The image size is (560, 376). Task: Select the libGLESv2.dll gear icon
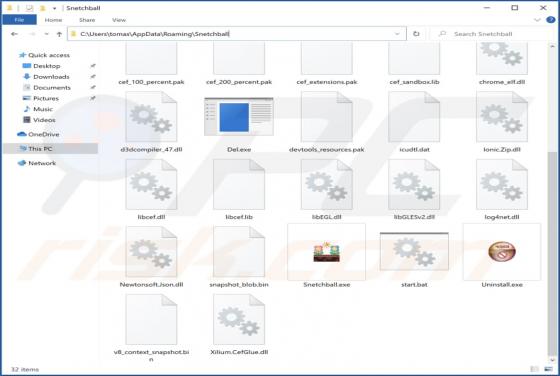coord(414,184)
